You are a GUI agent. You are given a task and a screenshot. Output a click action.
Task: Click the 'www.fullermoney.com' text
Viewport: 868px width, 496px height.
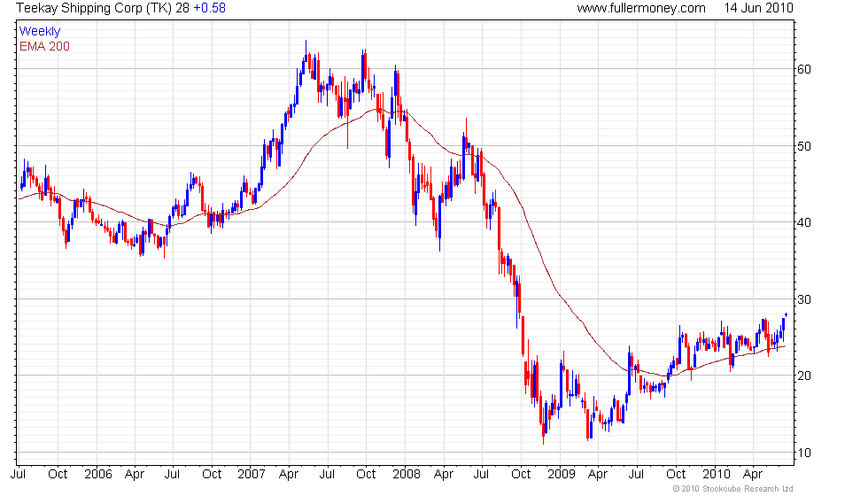(x=641, y=8)
